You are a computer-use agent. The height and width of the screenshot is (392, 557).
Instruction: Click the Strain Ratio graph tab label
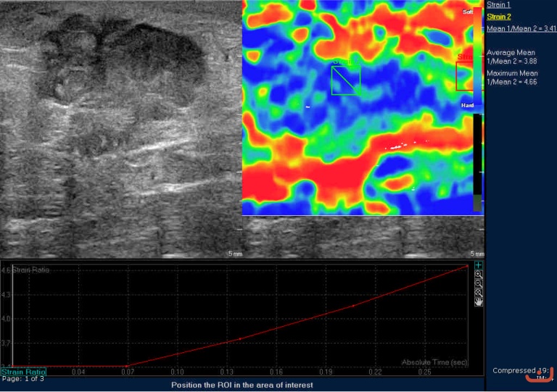[23, 371]
